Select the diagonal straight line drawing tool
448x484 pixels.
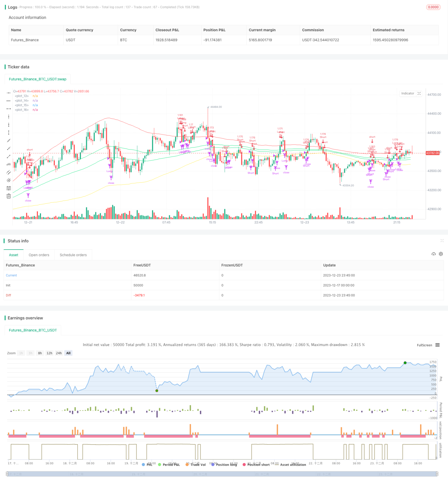coord(9,140)
